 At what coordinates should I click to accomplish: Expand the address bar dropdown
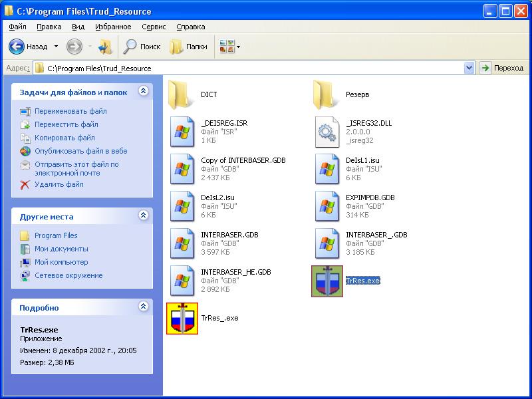[x=469, y=68]
